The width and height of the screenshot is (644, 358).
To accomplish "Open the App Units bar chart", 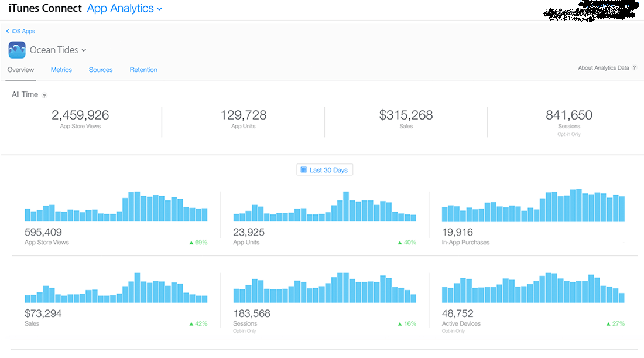I will pyautogui.click(x=324, y=206).
